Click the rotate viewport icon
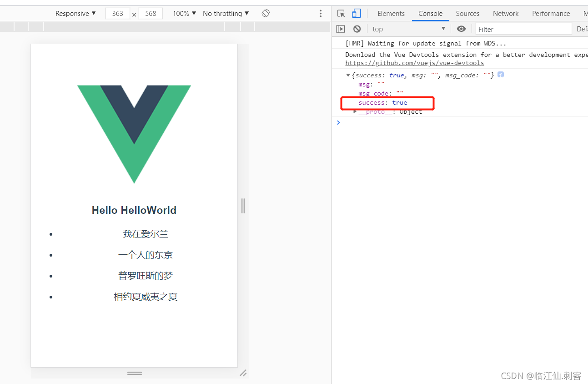 click(266, 13)
